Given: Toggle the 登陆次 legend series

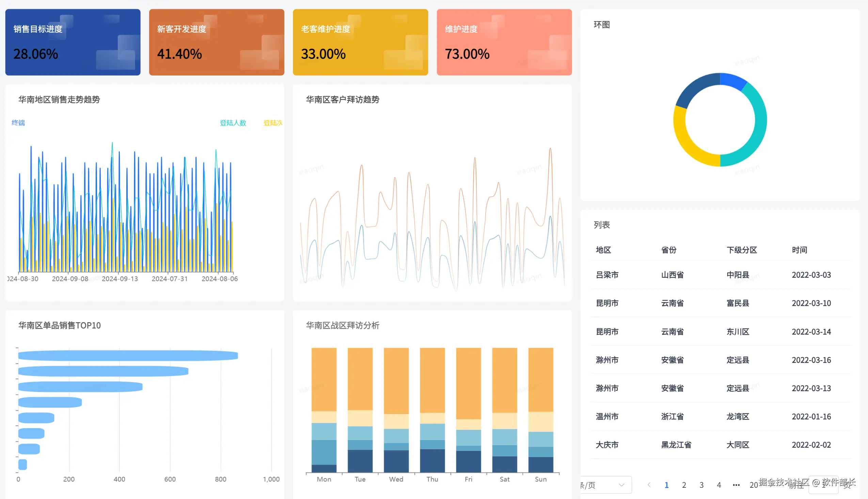Looking at the screenshot, I should pos(273,123).
